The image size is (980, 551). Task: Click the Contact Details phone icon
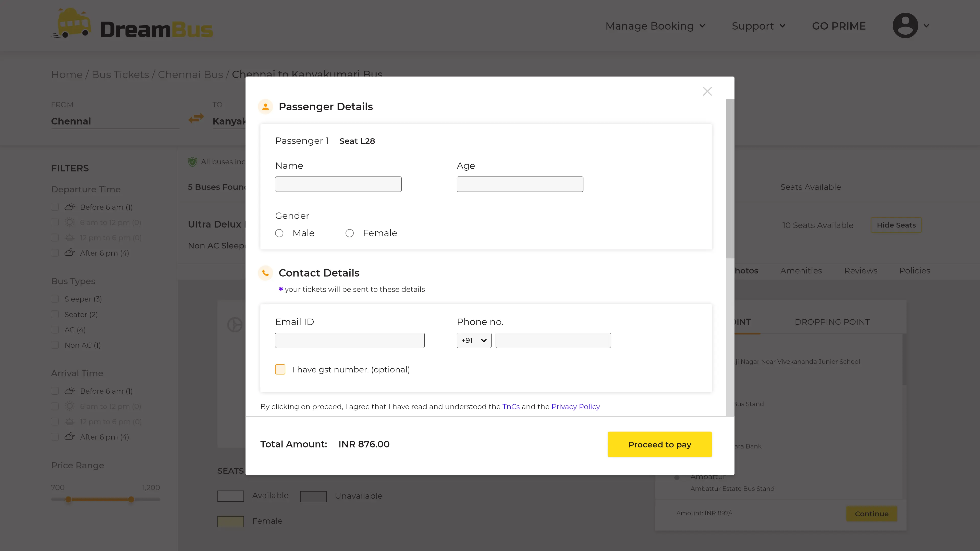pyautogui.click(x=265, y=273)
